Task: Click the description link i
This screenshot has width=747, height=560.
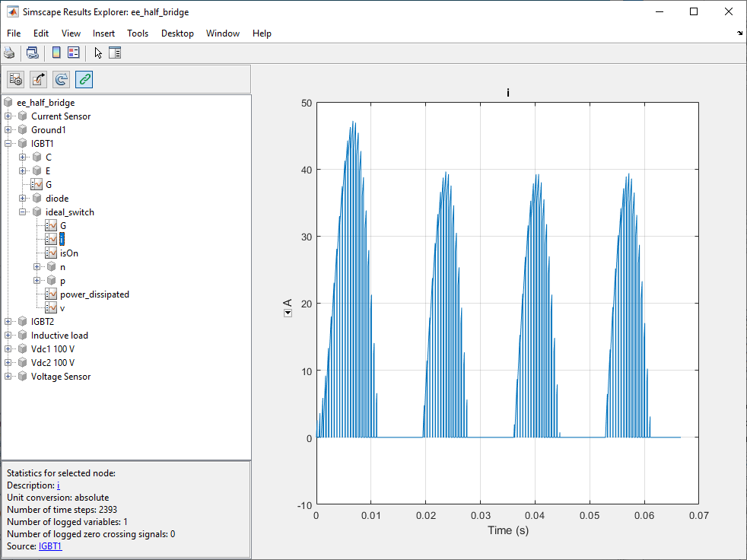Action: coord(59,485)
